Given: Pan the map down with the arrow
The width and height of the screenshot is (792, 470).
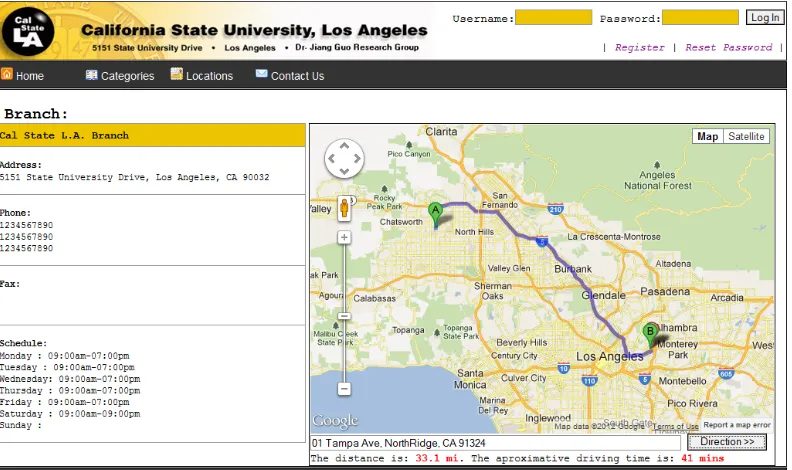Looking at the screenshot, I should [x=344, y=171].
